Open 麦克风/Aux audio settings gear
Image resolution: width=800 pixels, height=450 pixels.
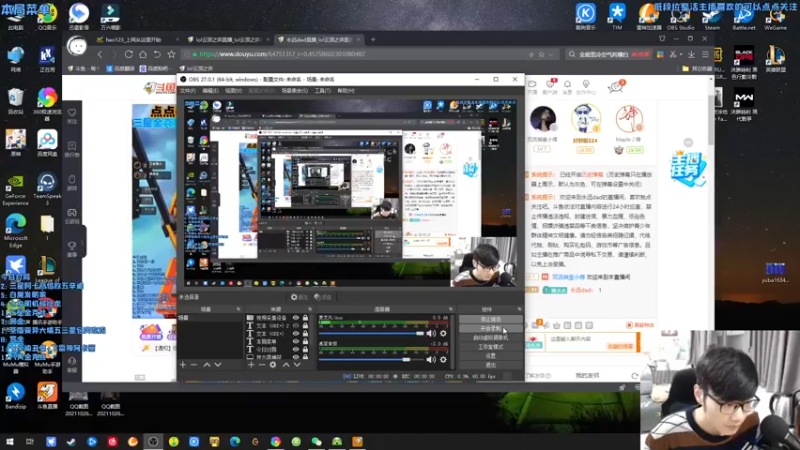tap(443, 333)
